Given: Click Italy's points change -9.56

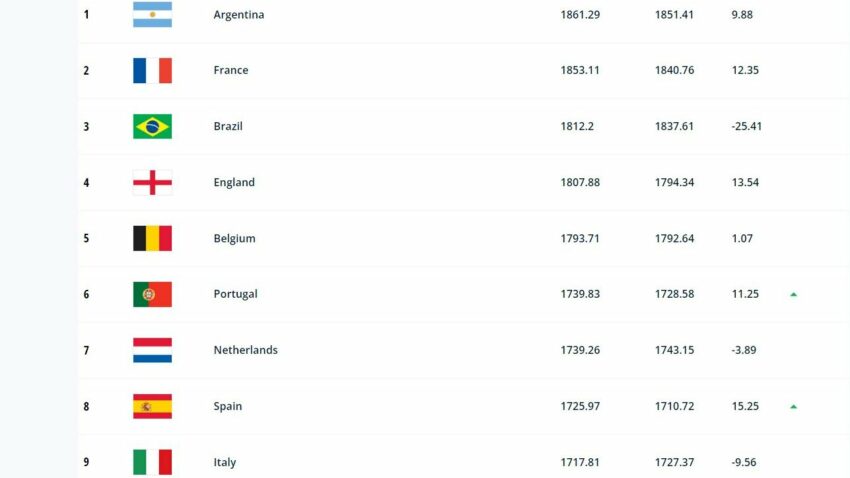Looking at the screenshot, I should point(744,462).
